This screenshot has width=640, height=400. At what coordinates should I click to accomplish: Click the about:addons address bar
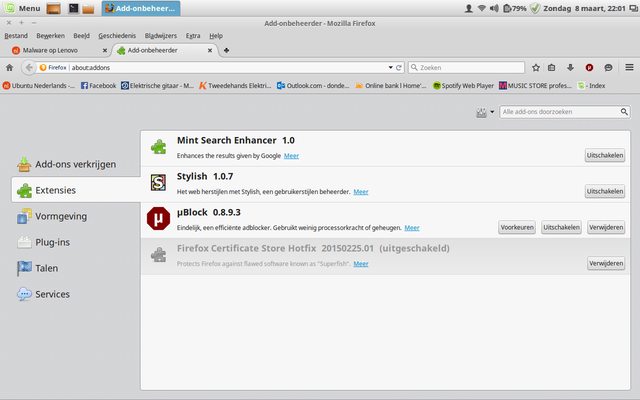click(229, 68)
